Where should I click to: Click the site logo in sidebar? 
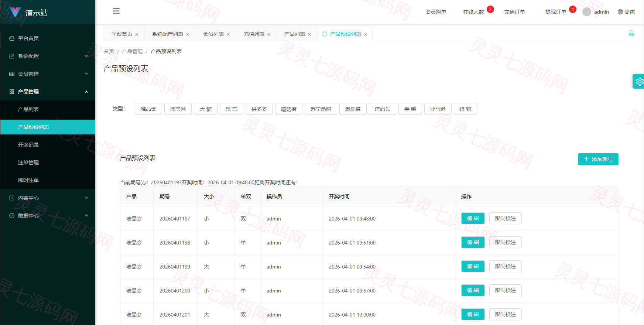point(15,13)
